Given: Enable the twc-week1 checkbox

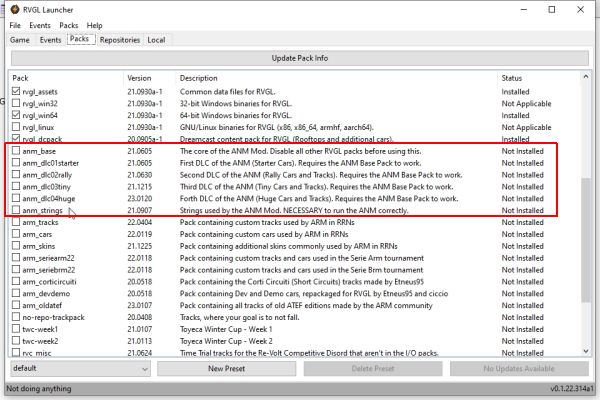Looking at the screenshot, I should pyautogui.click(x=16, y=328).
